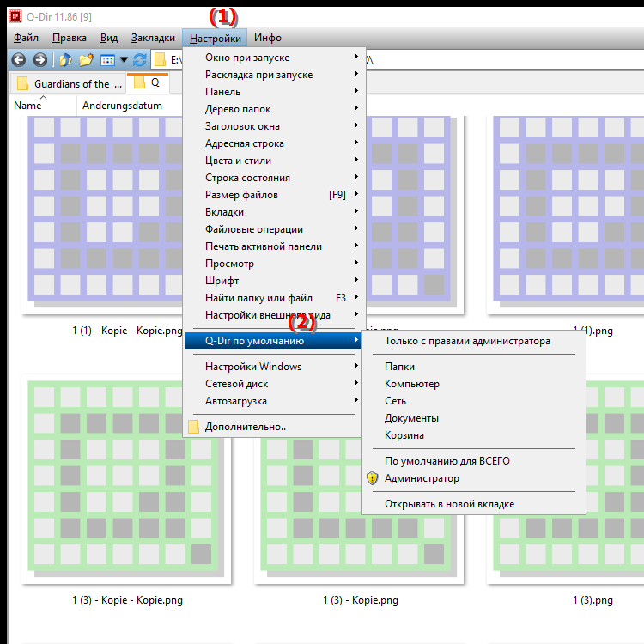This screenshot has width=644, height=644.
Task: Open the Шрифт submenu
Action: pos(273,281)
